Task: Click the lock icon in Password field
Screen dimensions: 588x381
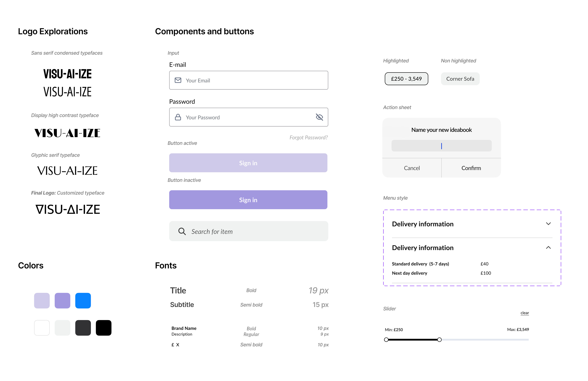Action: 178,117
